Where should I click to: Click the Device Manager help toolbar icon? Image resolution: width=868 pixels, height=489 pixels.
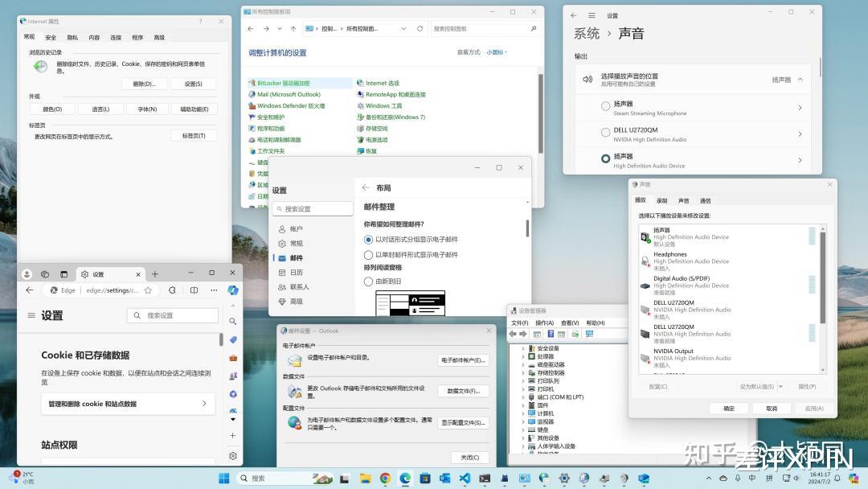(551, 334)
